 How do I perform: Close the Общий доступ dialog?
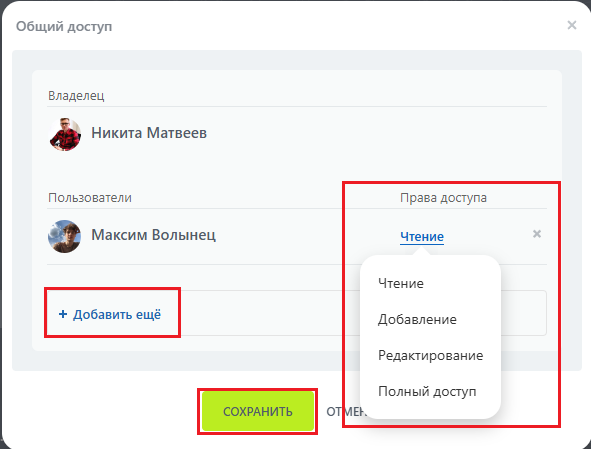(x=572, y=25)
